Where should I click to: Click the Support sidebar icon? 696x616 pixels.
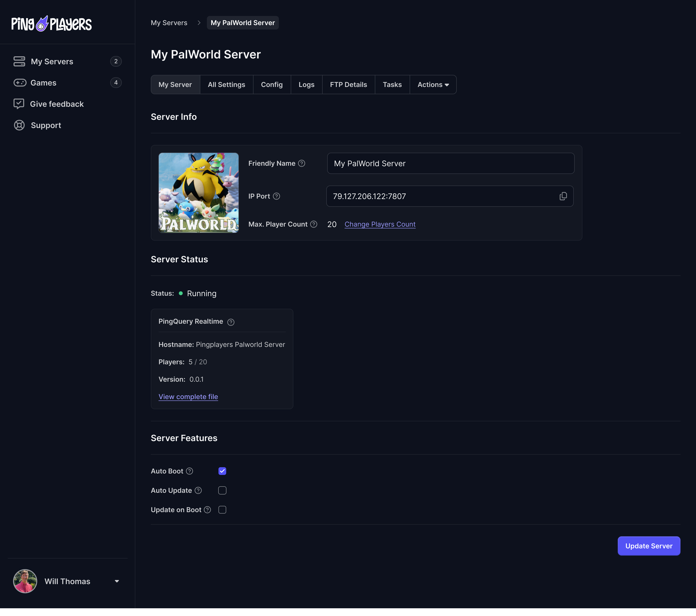coord(18,125)
